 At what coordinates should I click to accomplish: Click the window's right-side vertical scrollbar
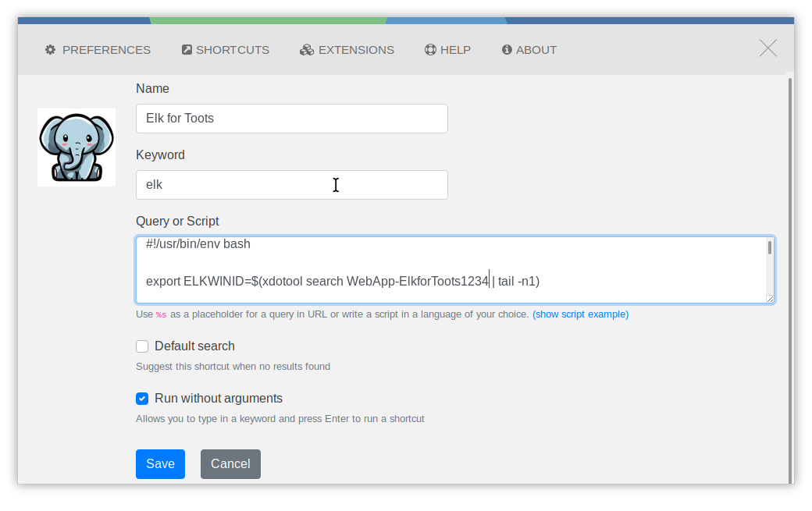[x=789, y=279]
